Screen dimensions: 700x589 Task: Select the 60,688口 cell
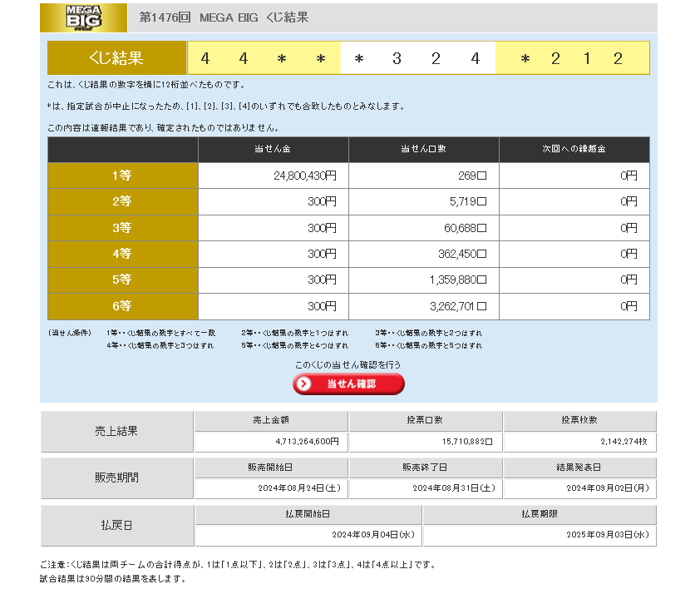[x=466, y=228]
